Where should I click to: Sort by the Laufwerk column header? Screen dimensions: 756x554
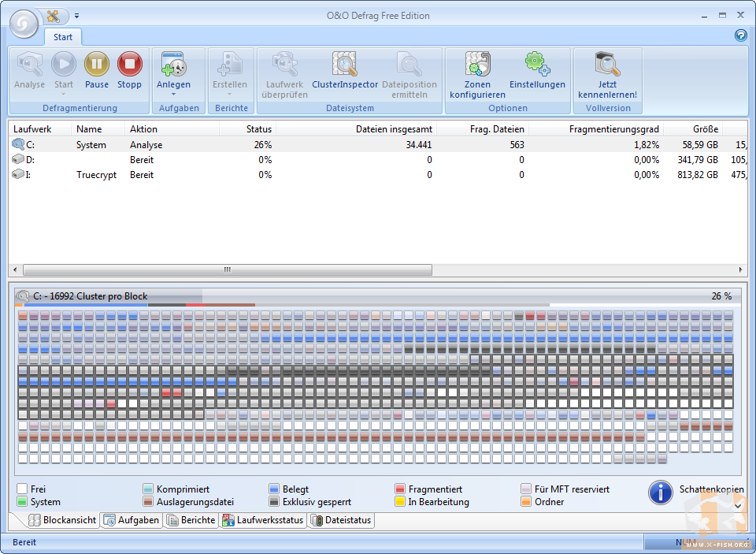point(40,129)
